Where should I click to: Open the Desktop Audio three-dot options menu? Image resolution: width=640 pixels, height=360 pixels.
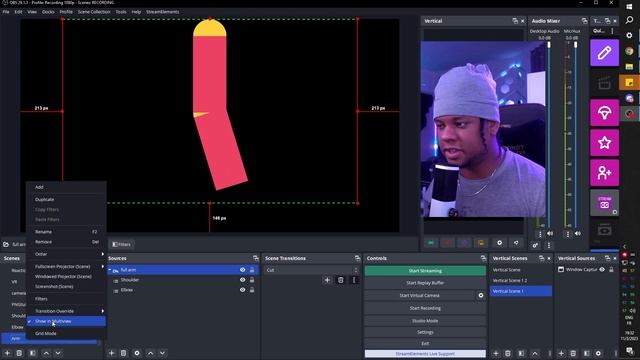point(540,234)
